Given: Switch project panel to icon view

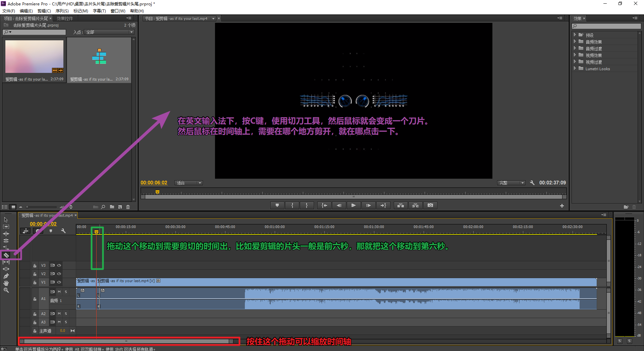Looking at the screenshot, I should [x=13, y=207].
